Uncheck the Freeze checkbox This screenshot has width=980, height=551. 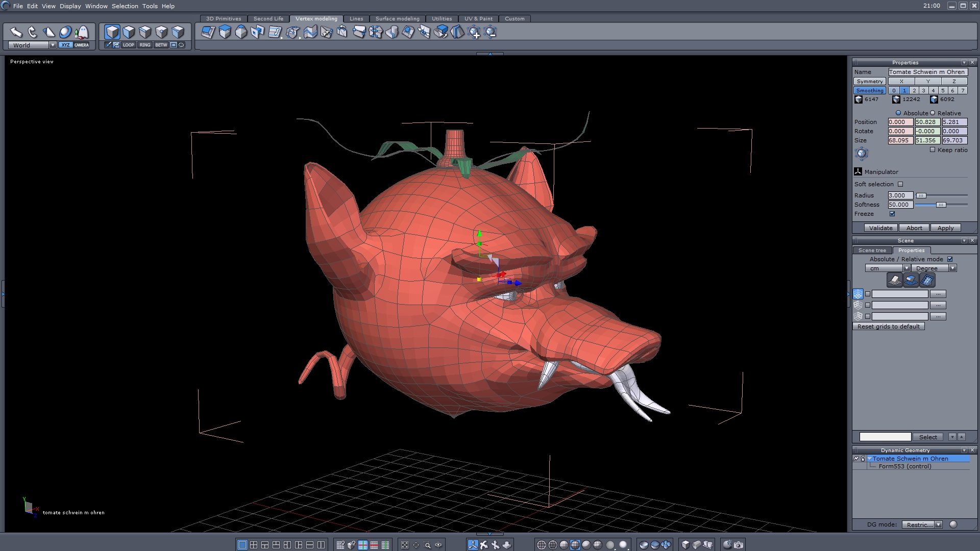pos(892,214)
